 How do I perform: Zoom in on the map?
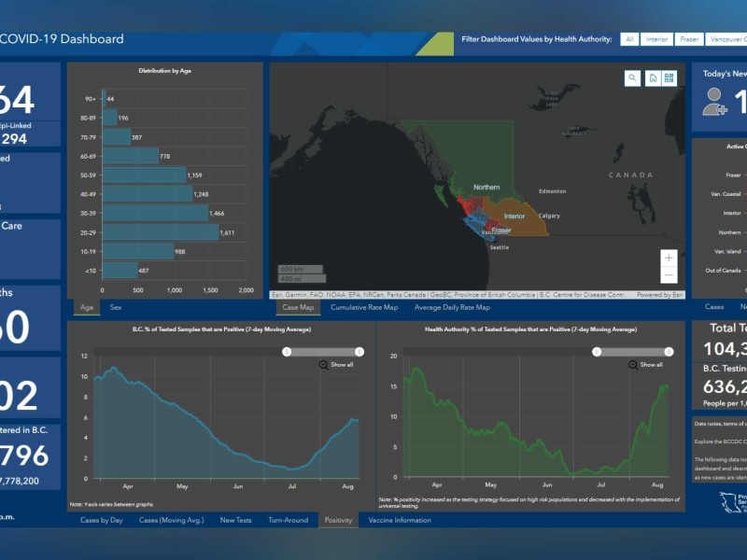coord(669,258)
